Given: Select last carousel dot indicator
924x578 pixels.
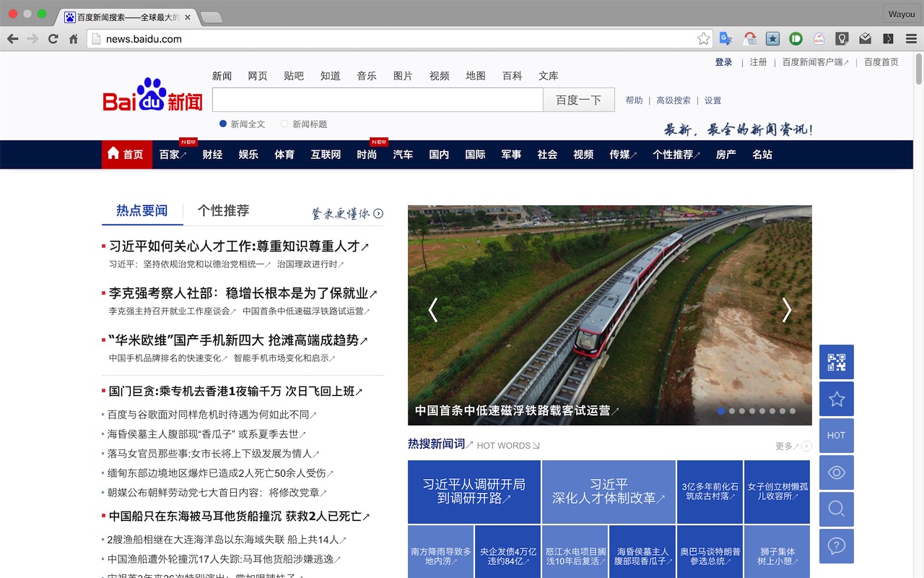Looking at the screenshot, I should (792, 411).
